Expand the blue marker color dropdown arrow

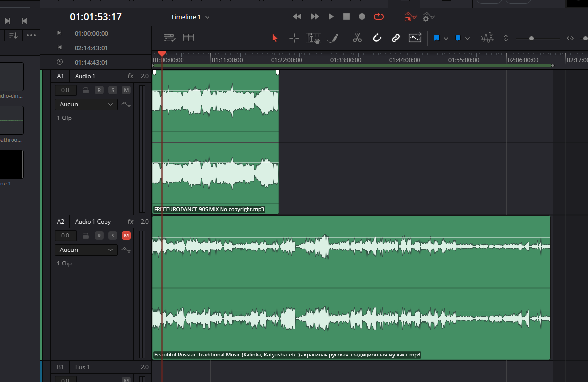[467, 39]
